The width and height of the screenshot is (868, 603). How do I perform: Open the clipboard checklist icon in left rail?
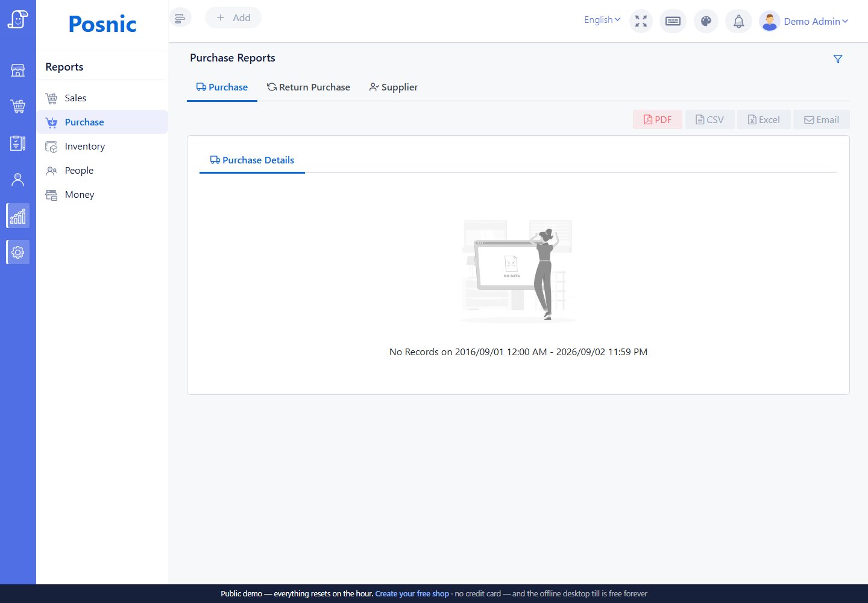click(18, 143)
